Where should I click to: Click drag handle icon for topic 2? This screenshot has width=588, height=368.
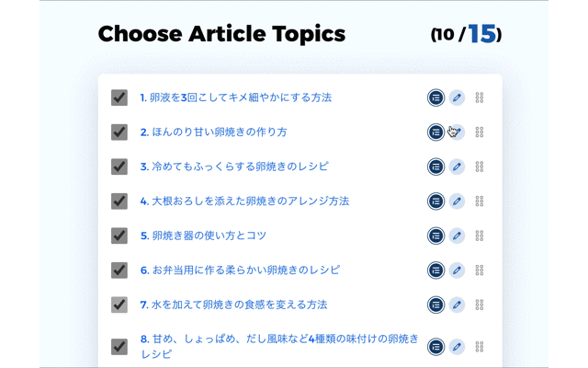[x=480, y=132]
